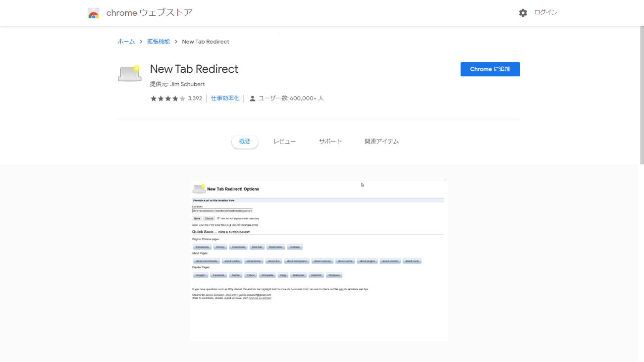Switch to the レビュー tab
This screenshot has height=362, width=644.
pos(285,141)
